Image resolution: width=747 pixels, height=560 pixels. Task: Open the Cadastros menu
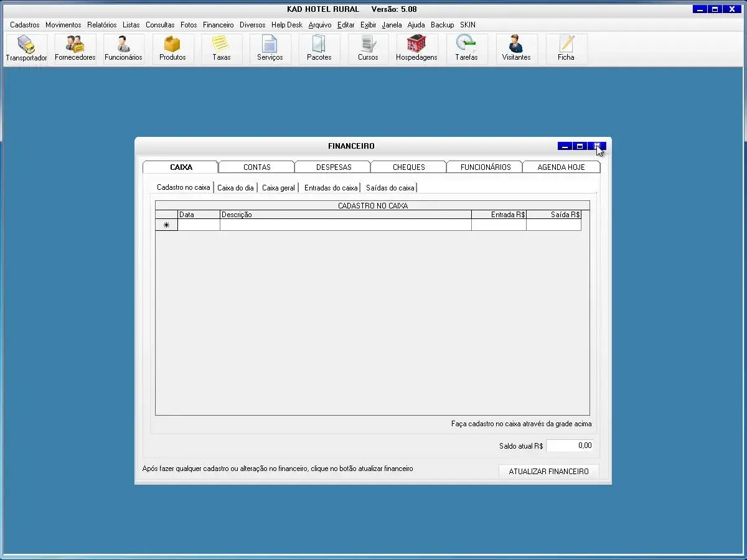pyautogui.click(x=25, y=25)
